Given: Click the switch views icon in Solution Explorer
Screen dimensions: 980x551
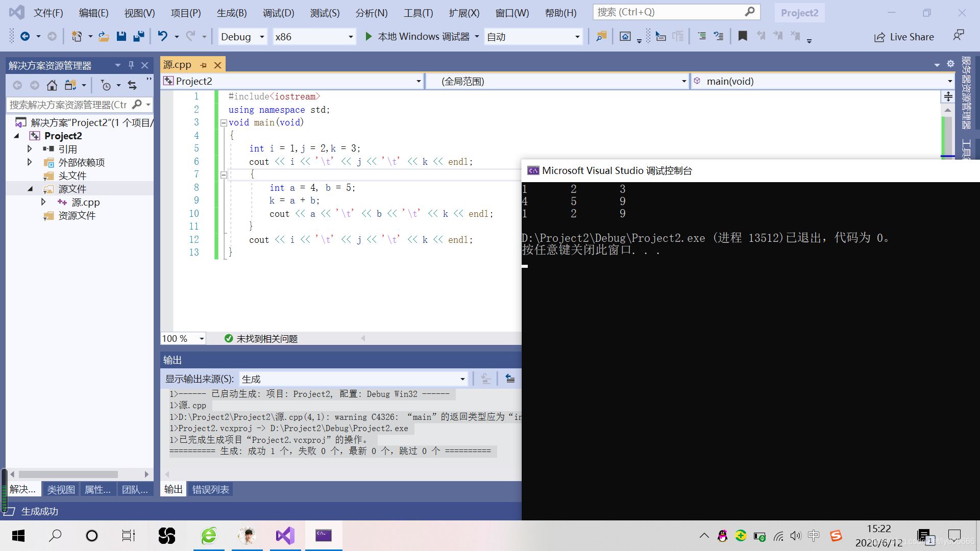Looking at the screenshot, I should 70,85.
